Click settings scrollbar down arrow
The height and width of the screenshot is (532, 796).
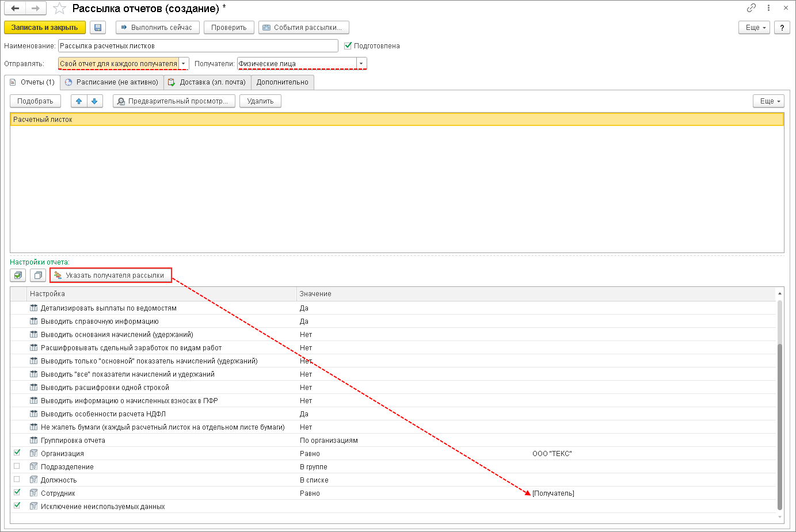tap(780, 517)
